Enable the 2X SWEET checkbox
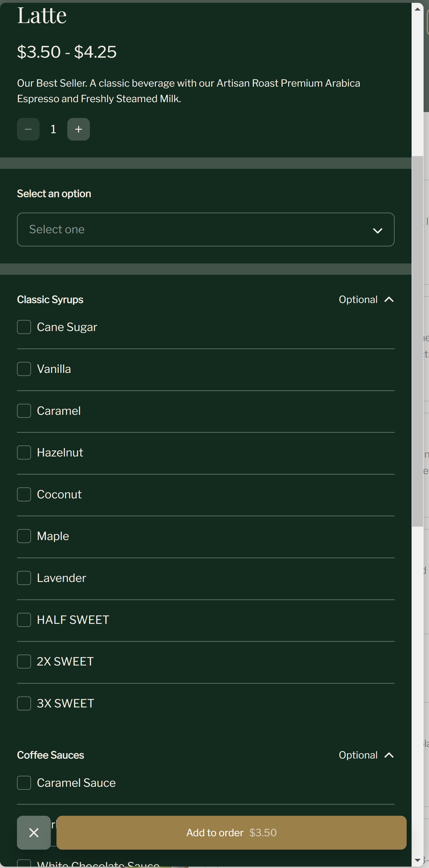Screen dimensions: 429x868 tap(24, 661)
